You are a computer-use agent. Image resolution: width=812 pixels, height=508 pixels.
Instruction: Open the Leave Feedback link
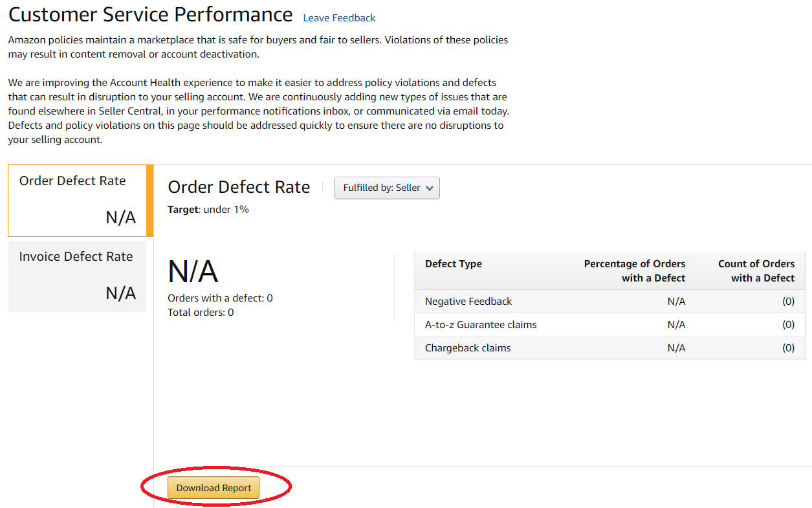(x=339, y=18)
